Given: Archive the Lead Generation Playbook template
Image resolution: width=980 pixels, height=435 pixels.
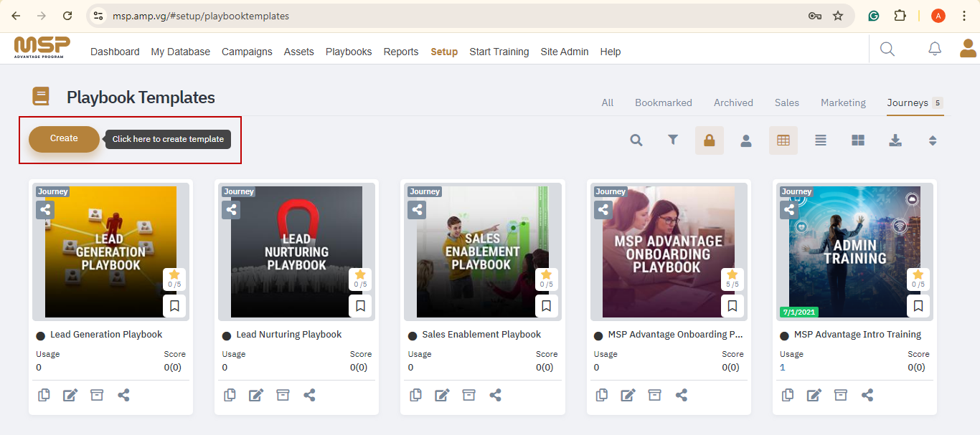Looking at the screenshot, I should coord(97,395).
